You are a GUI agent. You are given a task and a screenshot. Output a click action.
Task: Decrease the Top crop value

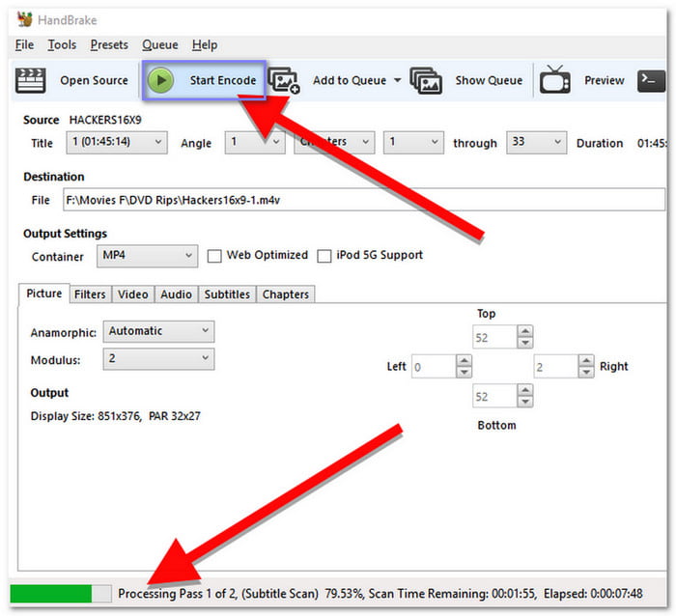point(525,343)
